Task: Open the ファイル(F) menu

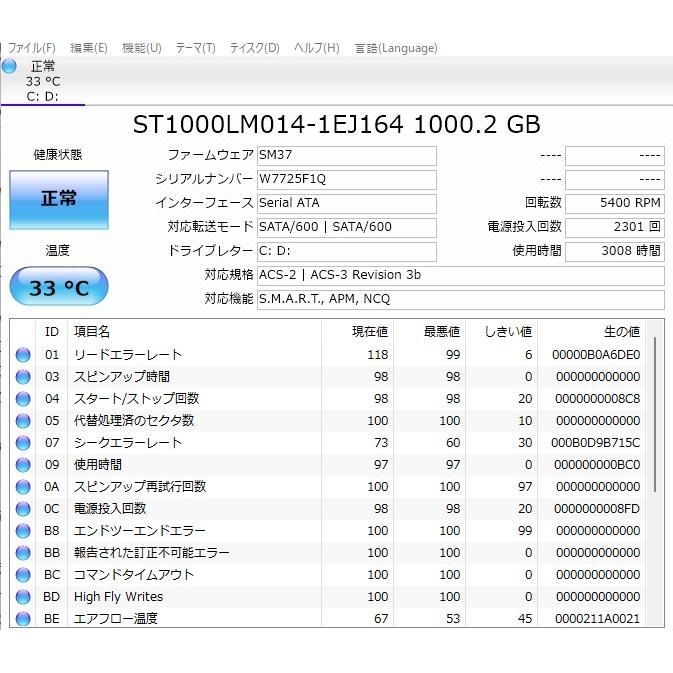Action: click(x=32, y=48)
